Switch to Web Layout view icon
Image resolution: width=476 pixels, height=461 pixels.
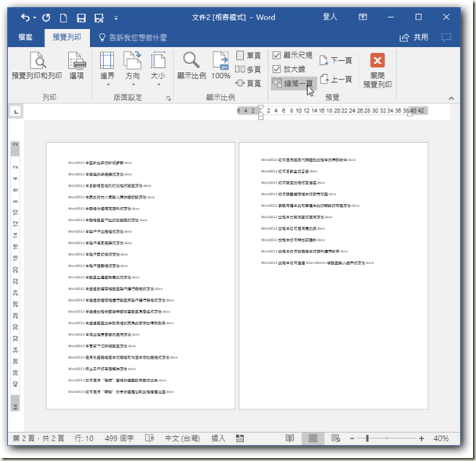(335, 438)
